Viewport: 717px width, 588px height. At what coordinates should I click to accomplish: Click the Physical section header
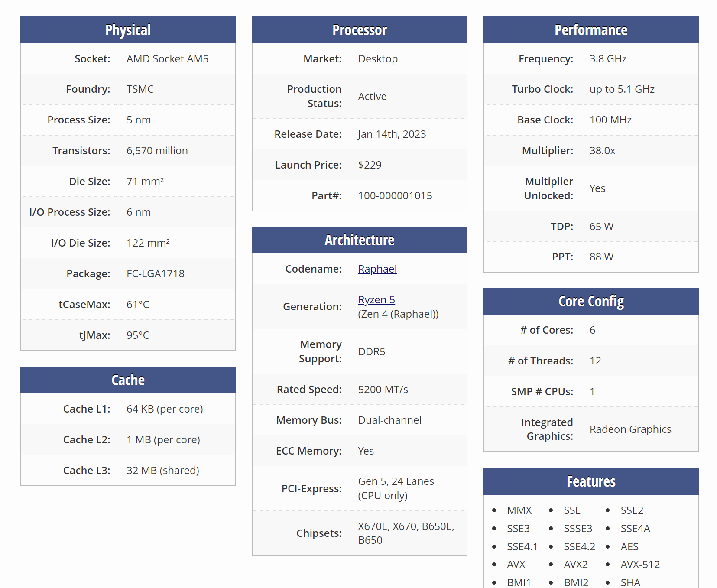click(x=128, y=30)
